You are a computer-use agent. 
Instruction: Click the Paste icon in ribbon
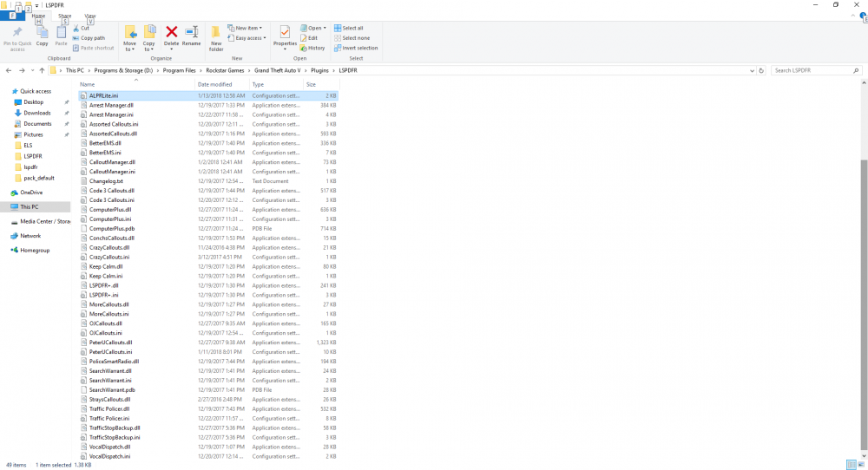[61, 33]
